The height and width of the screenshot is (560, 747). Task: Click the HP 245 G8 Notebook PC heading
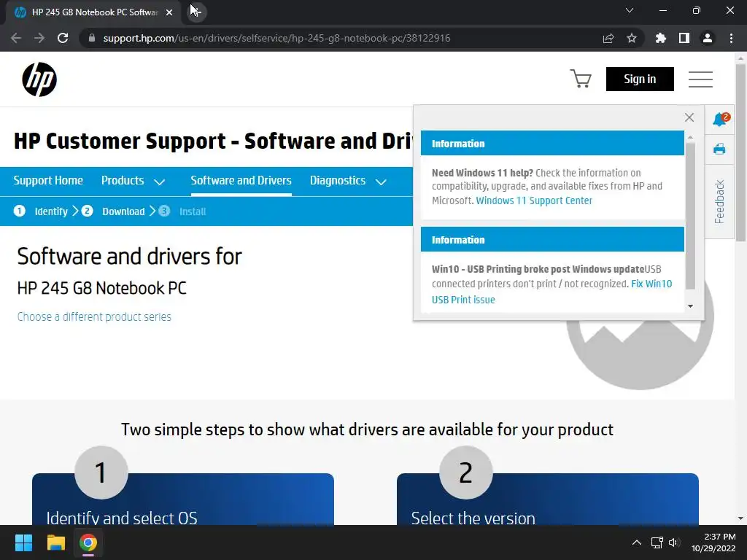point(101,288)
